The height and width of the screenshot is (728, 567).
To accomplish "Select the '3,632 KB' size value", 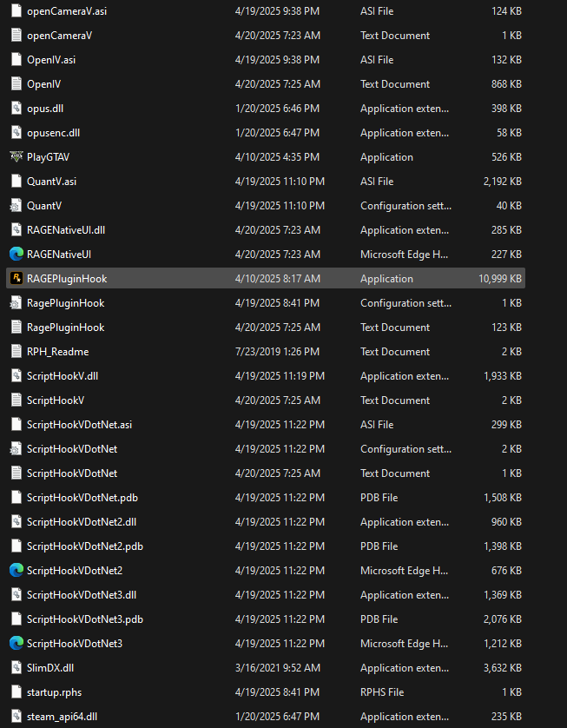I will [x=503, y=668].
